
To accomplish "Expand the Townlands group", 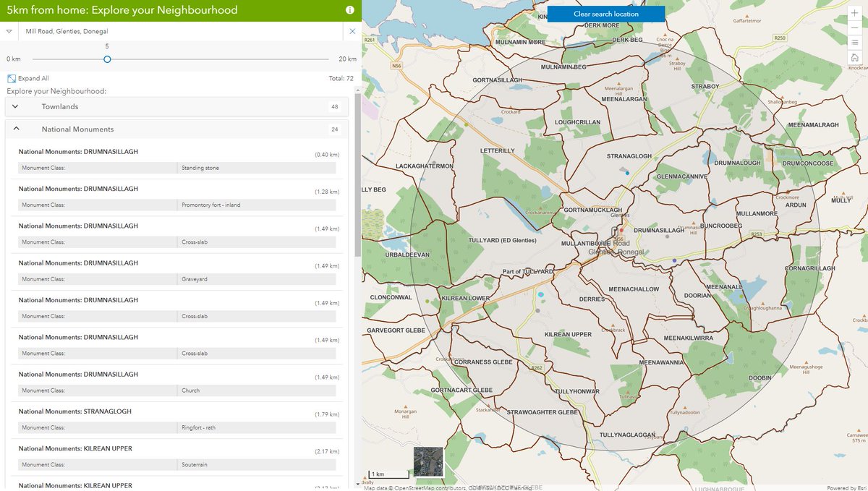I will [16, 106].
